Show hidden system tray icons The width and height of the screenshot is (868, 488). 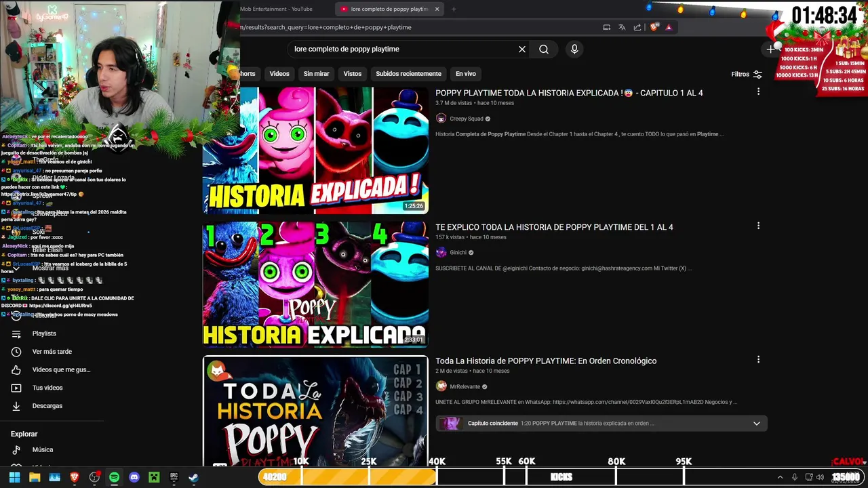pyautogui.click(x=780, y=477)
